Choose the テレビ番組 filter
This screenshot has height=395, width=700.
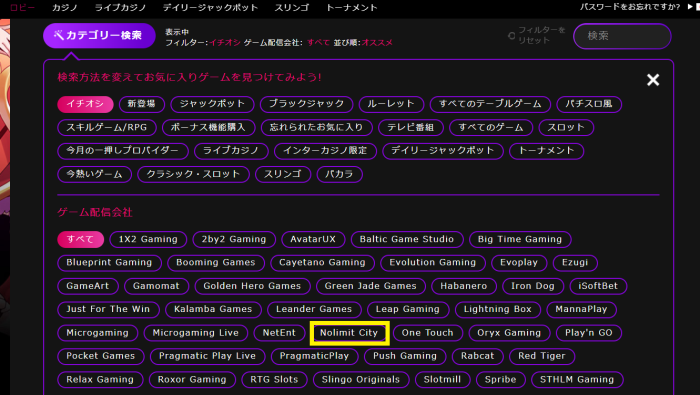click(x=411, y=128)
